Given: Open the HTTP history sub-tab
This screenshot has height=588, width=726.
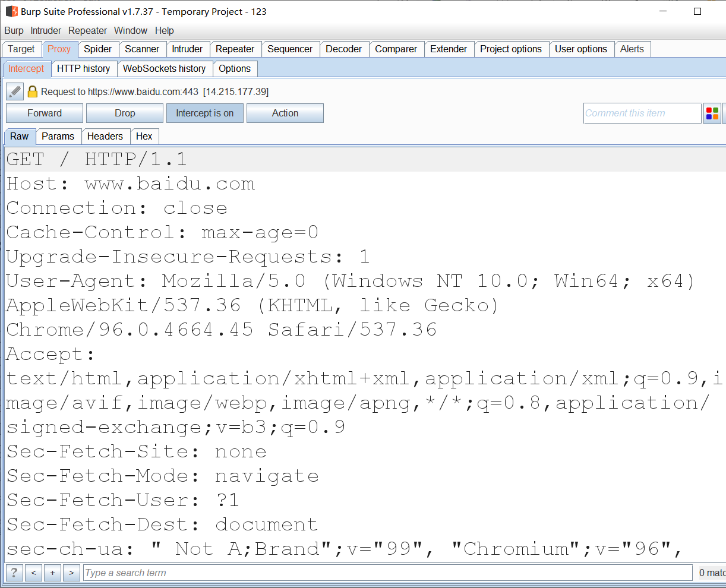Looking at the screenshot, I should coord(84,68).
